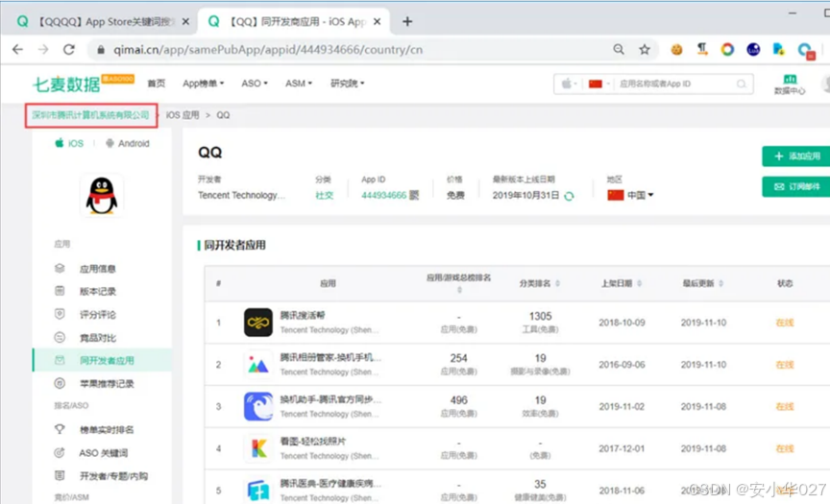Viewport: 830px width, 504px height.
Task: Focus the 应用名称或者App ID search field
Action: [675, 84]
